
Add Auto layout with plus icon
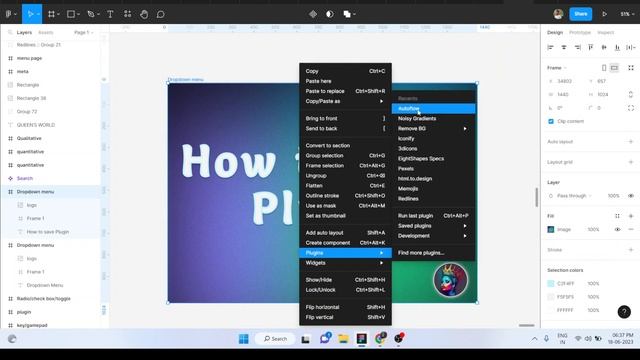[631, 142]
